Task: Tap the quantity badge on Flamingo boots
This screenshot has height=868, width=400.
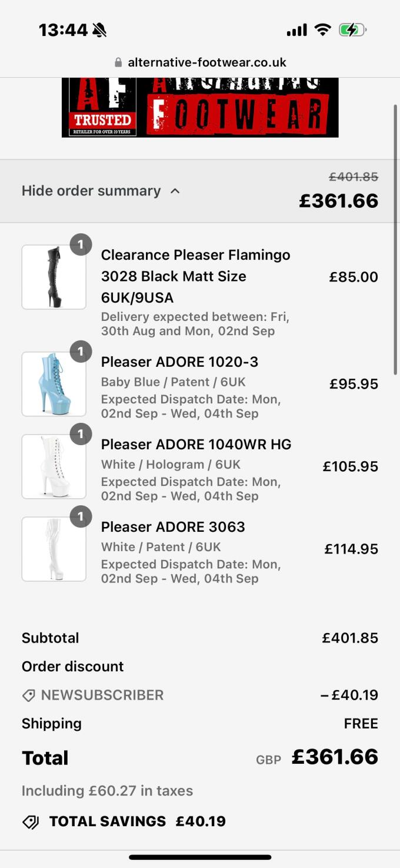Action: [81, 244]
